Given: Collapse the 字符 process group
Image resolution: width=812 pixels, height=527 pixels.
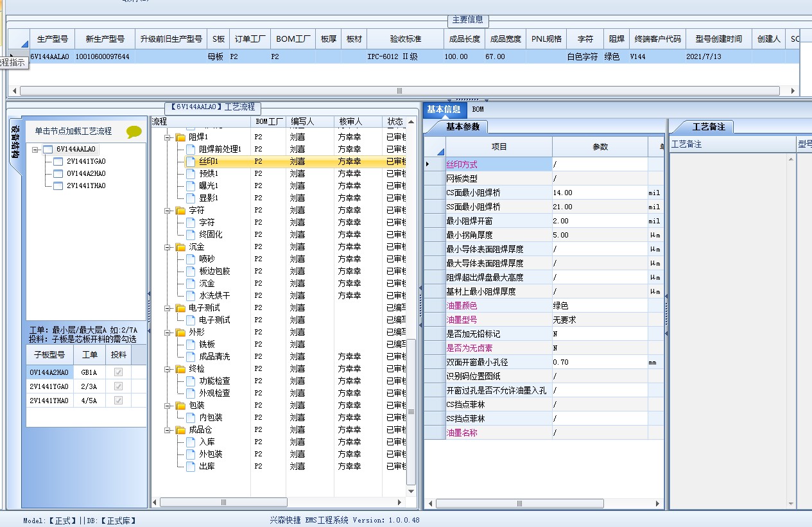Looking at the screenshot, I should (168, 211).
